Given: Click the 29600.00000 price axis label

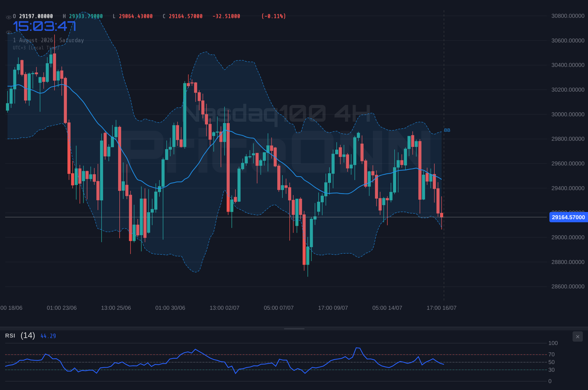Looking at the screenshot, I should pyautogui.click(x=568, y=164).
